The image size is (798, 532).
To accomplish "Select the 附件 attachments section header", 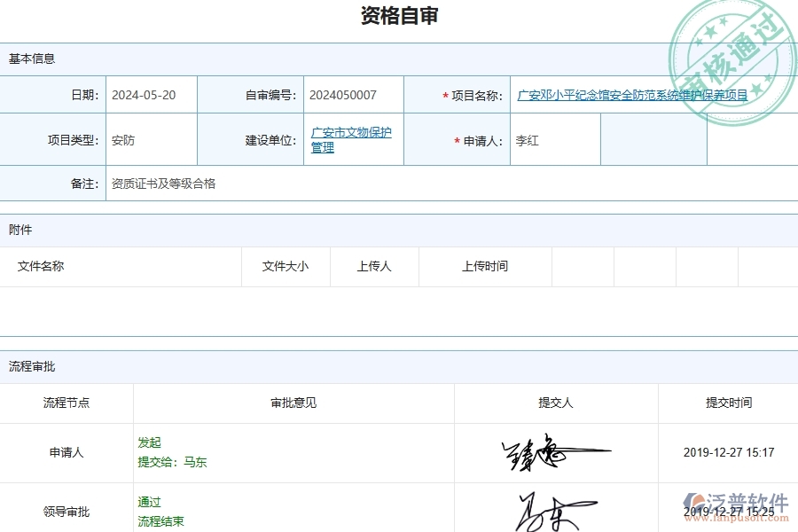I will [x=21, y=230].
